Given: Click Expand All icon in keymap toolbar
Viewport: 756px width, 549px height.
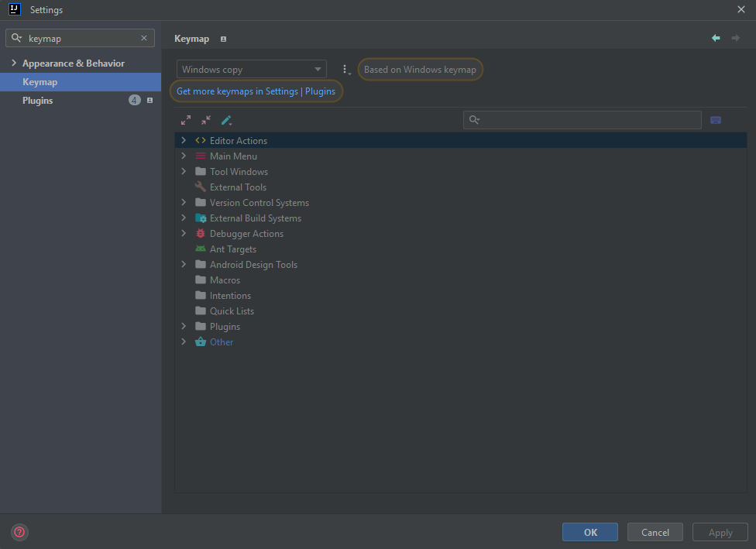Looking at the screenshot, I should click(186, 120).
